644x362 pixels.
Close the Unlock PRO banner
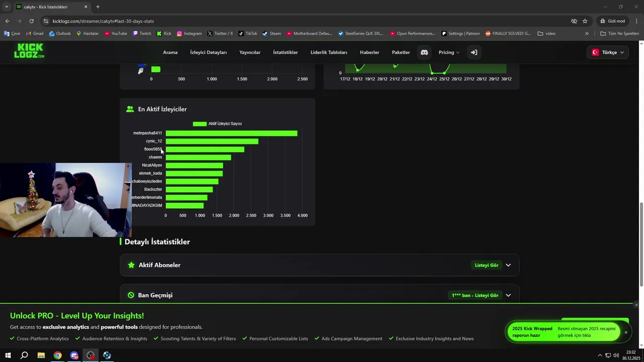click(636, 305)
